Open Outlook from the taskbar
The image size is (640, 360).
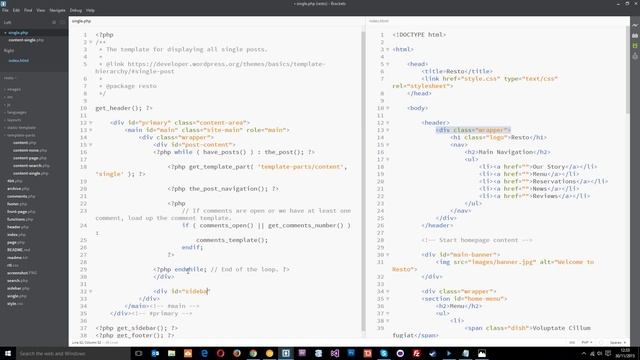click(x=155, y=353)
